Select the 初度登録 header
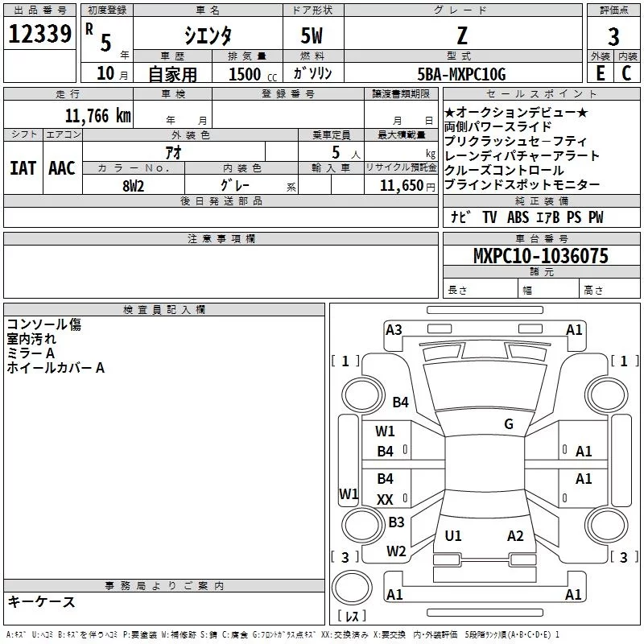 (107, 10)
